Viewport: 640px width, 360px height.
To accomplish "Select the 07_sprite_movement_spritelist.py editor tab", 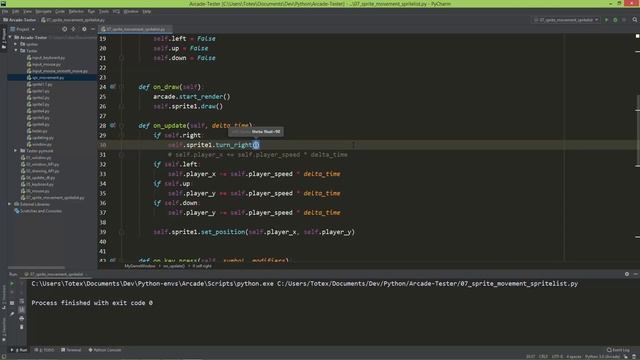I will [x=135, y=29].
